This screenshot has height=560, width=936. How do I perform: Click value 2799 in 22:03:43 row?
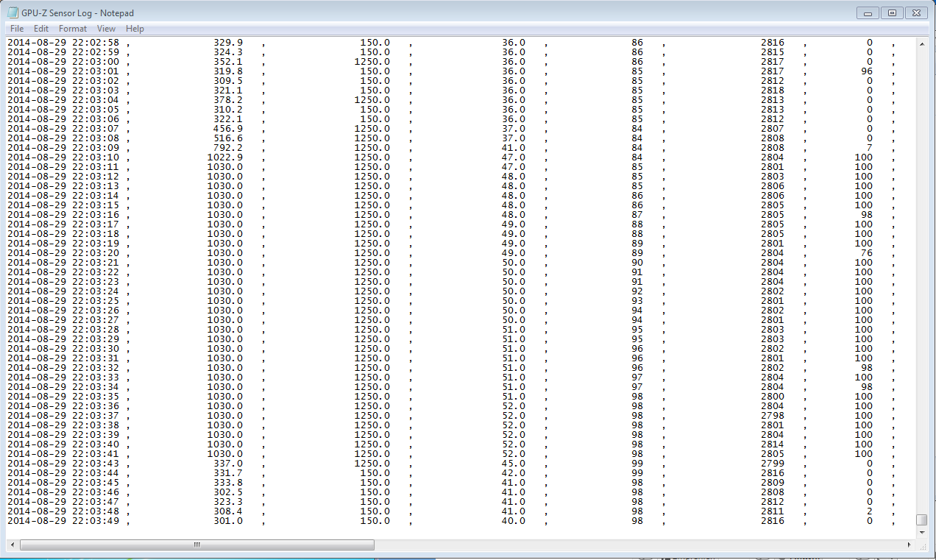point(773,464)
